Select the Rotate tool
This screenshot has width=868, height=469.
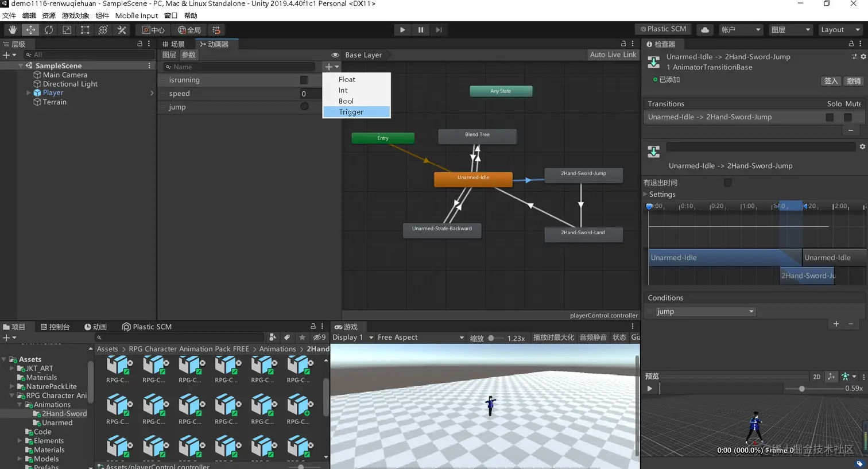(x=49, y=30)
